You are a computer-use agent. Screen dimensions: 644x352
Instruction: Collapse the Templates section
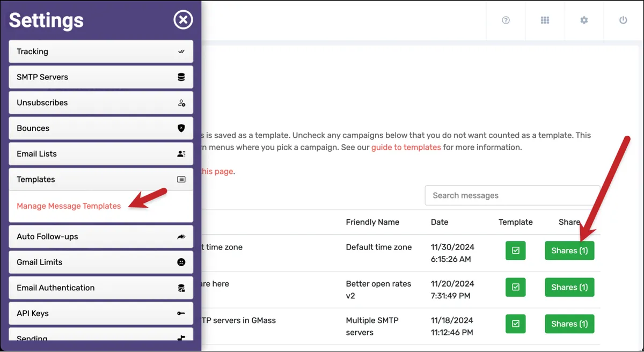tap(101, 180)
